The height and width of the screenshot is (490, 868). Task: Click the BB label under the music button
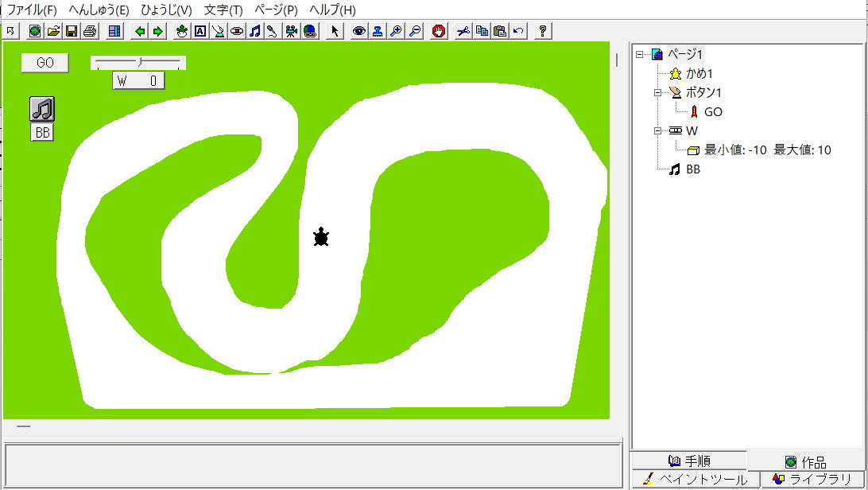[x=42, y=132]
